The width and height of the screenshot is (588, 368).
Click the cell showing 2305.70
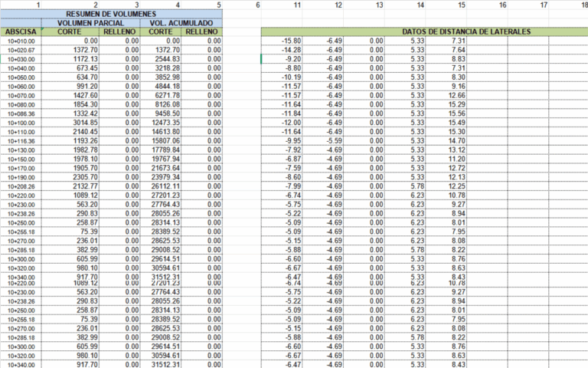pos(70,177)
